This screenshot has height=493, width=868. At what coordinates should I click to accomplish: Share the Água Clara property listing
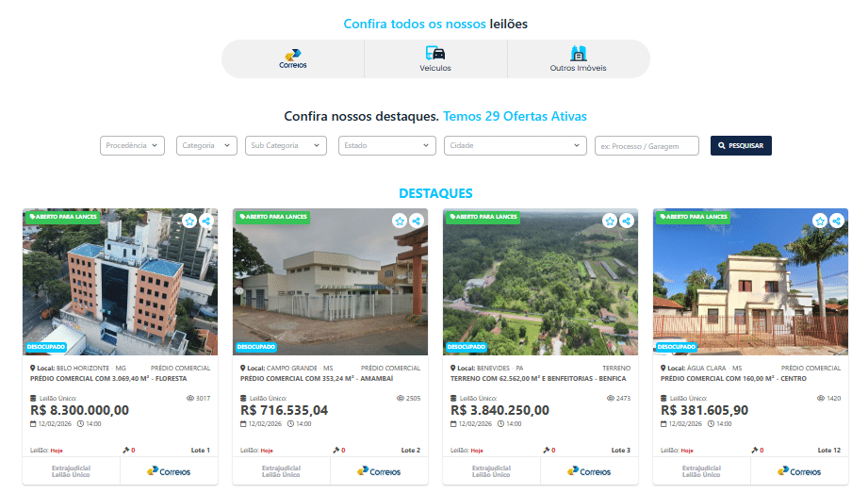point(837,221)
